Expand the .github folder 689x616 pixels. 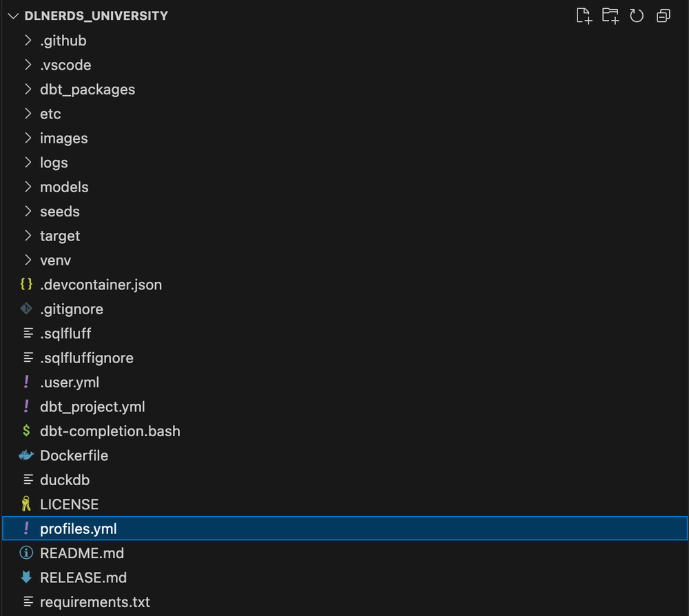pyautogui.click(x=63, y=40)
